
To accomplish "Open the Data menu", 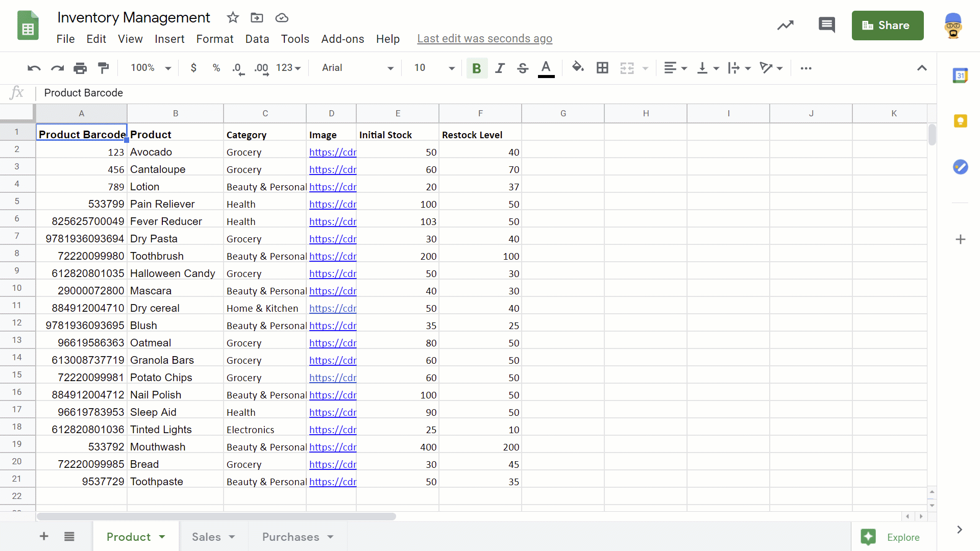I will (256, 38).
